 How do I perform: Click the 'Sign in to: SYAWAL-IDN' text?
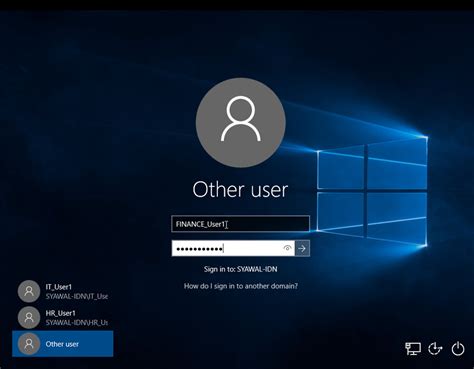pyautogui.click(x=241, y=269)
